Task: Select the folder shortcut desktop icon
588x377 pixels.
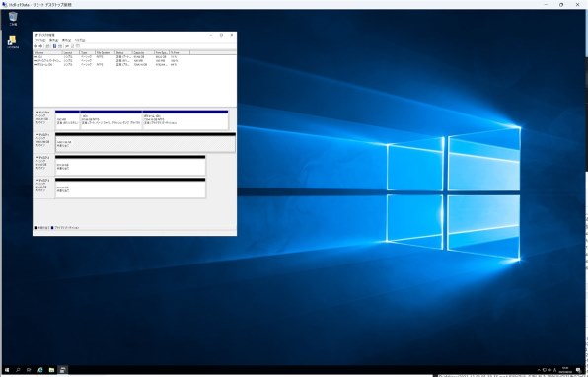Action: coord(13,41)
